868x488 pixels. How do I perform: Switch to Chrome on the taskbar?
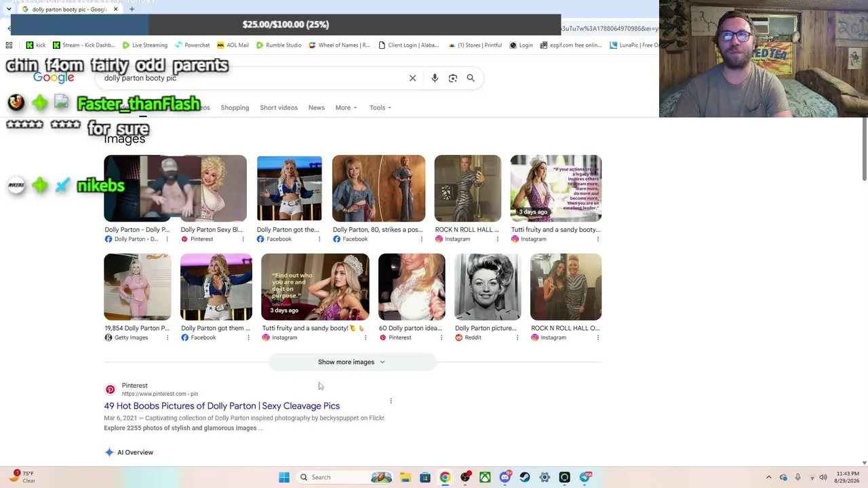445,477
